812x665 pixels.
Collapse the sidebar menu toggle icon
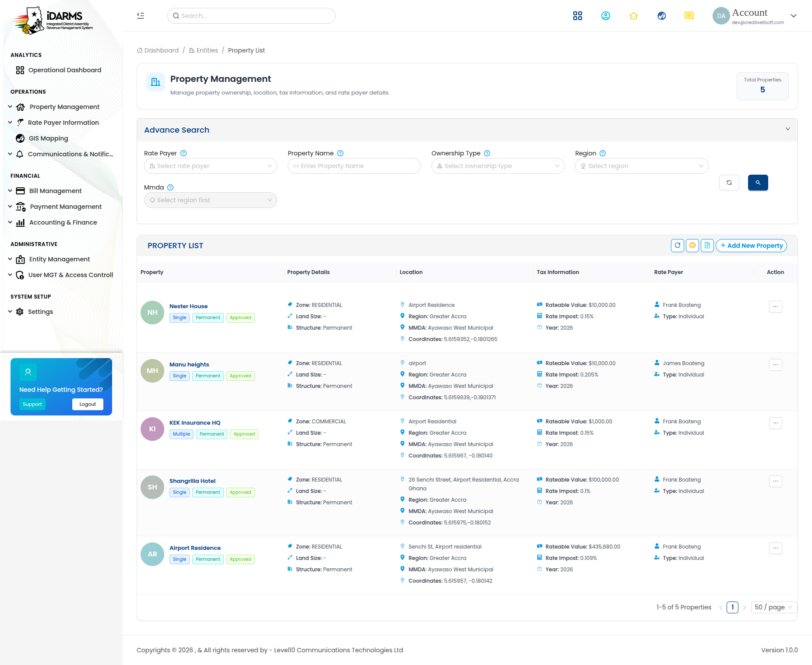pyautogui.click(x=141, y=16)
